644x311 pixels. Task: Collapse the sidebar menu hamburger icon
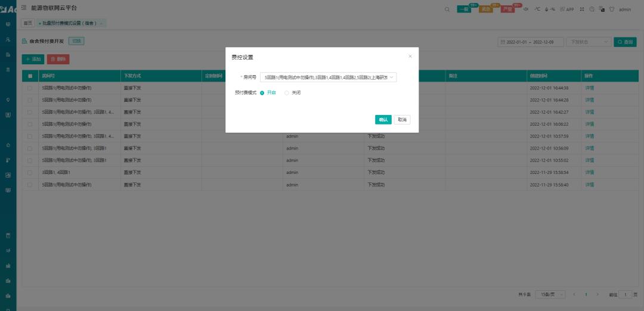pos(24,7)
